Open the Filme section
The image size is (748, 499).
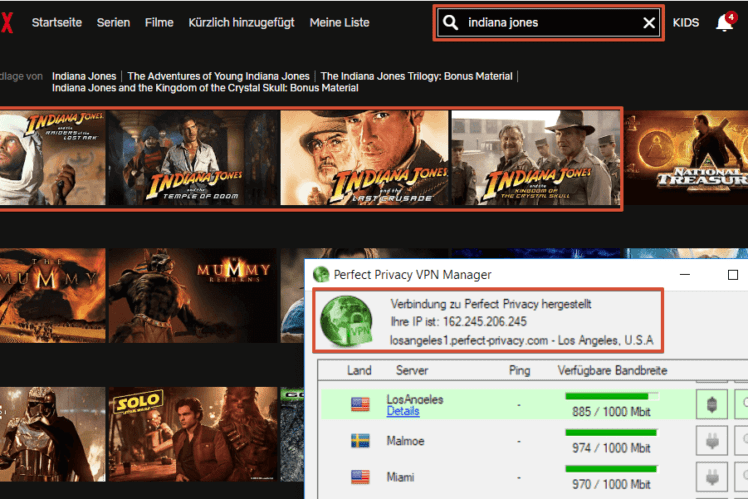click(x=159, y=22)
